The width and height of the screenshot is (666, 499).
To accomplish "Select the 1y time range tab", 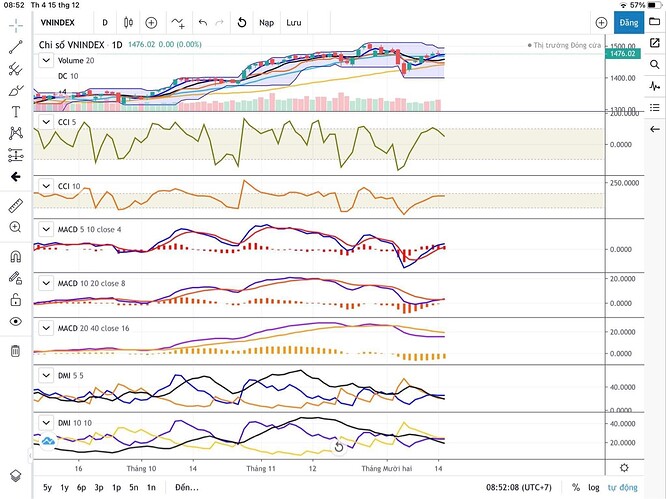I will click(65, 487).
